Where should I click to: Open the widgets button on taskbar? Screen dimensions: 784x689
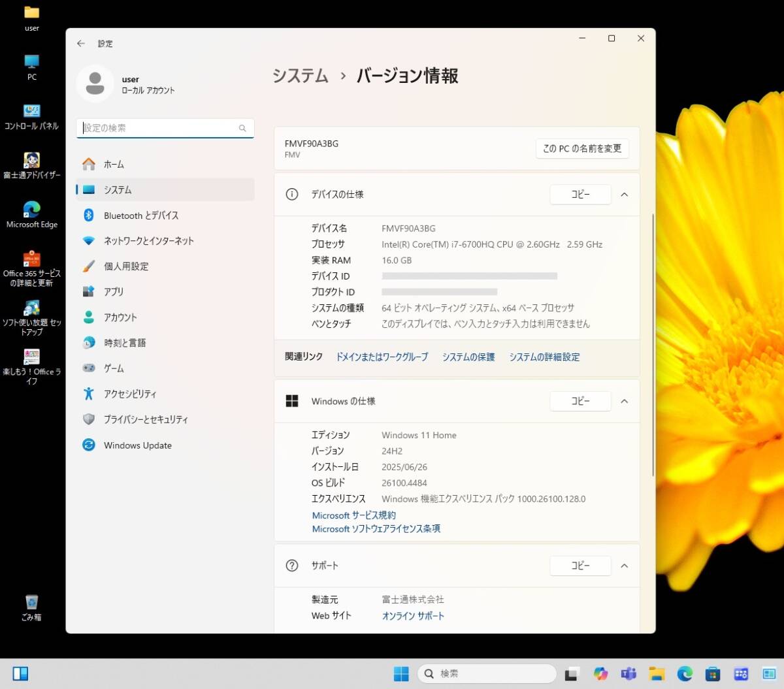coord(20,673)
